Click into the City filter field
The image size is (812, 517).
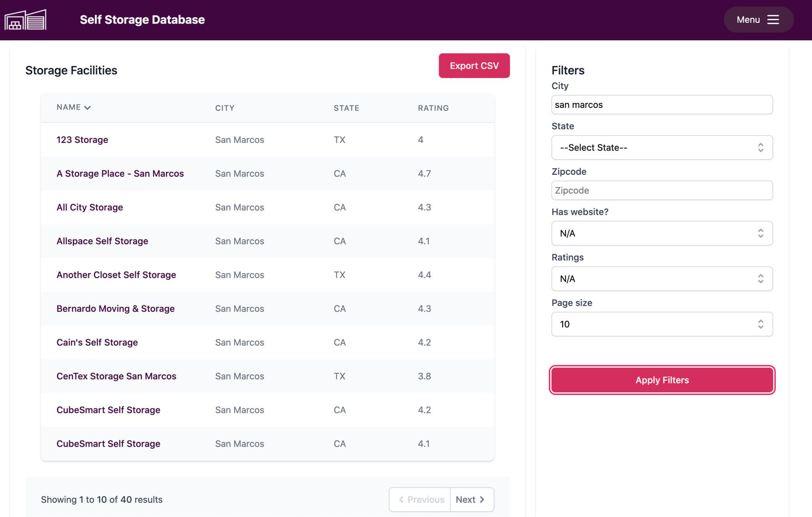(662, 105)
